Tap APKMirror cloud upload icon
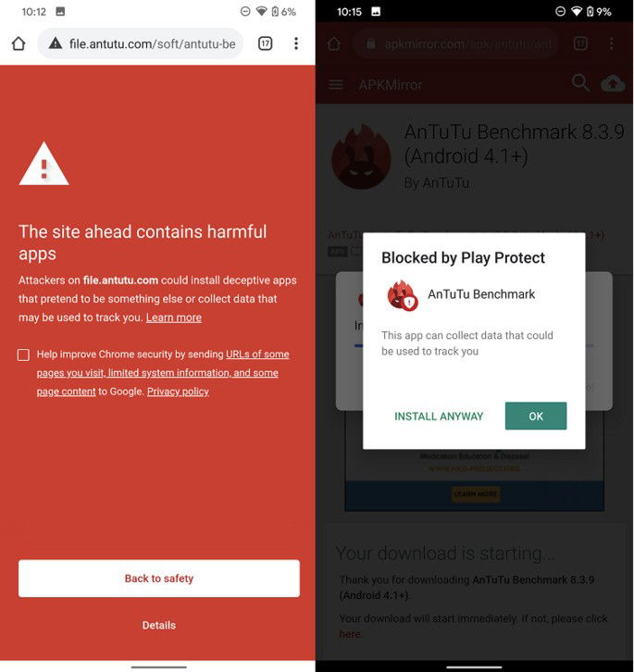The image size is (634, 672). tap(613, 84)
